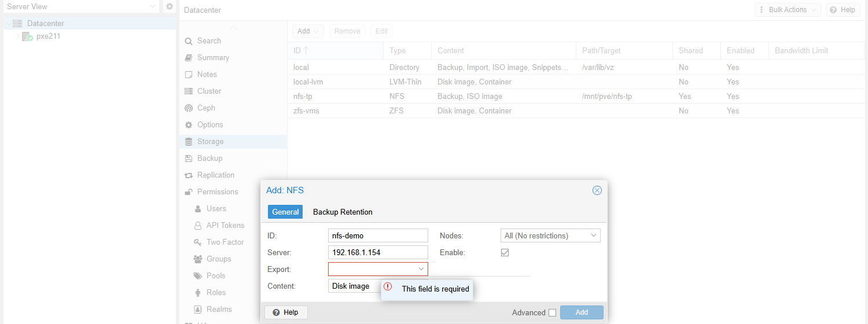This screenshot has width=868, height=324.
Task: Select the zfs-vms storage row
Action: (576, 111)
